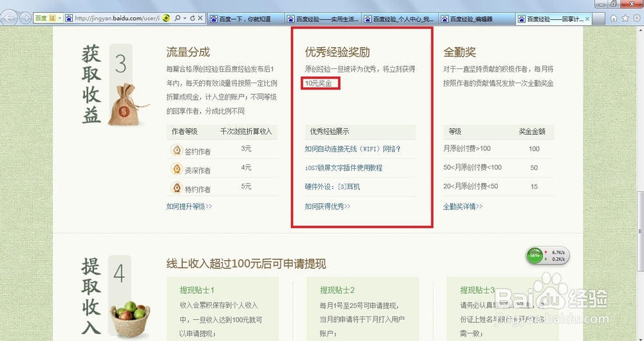Open the 全勤奖详情>> link

coord(462,206)
